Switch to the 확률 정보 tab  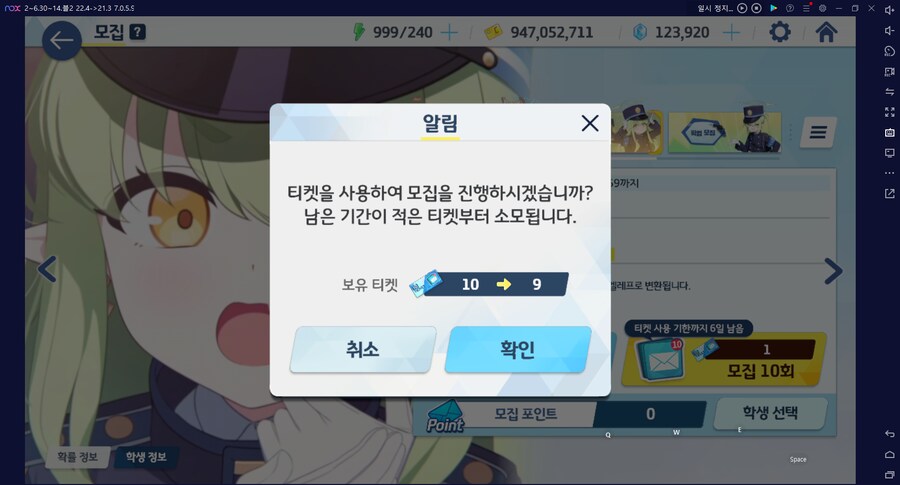(77, 457)
